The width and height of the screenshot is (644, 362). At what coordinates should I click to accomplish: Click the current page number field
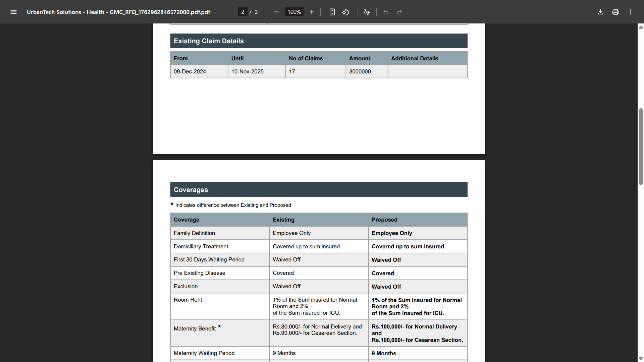243,12
